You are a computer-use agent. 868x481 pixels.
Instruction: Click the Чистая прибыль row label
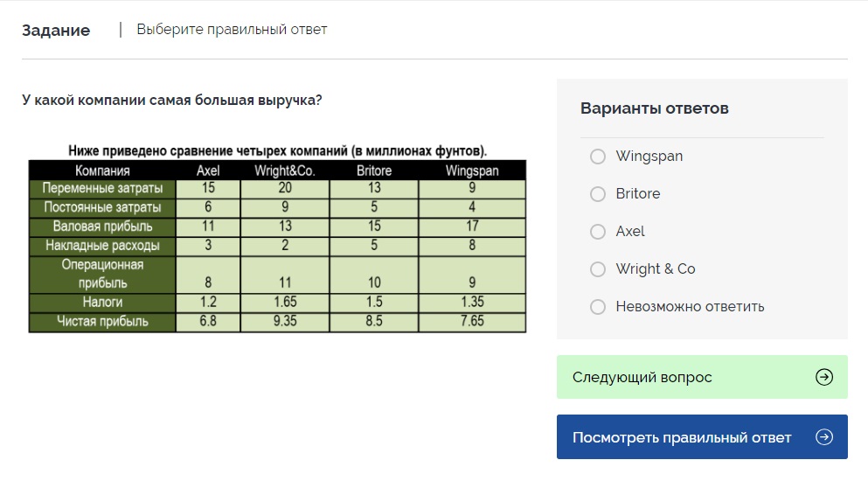coord(102,322)
